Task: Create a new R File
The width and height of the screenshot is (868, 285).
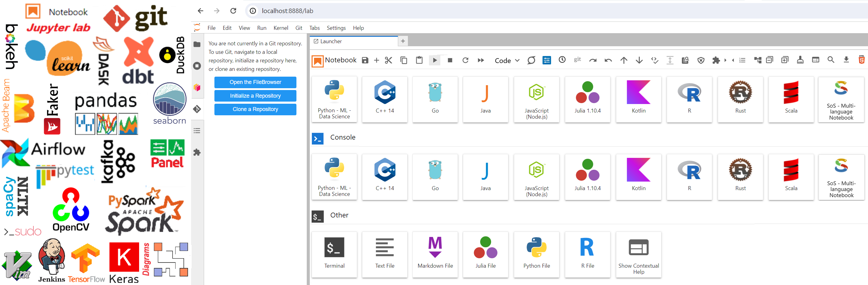Action: (x=587, y=254)
